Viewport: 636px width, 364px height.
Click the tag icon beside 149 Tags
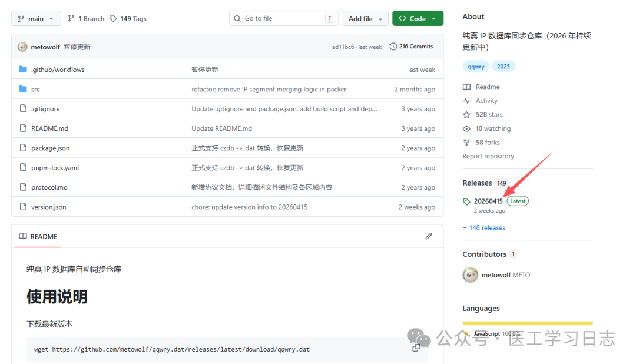click(113, 18)
